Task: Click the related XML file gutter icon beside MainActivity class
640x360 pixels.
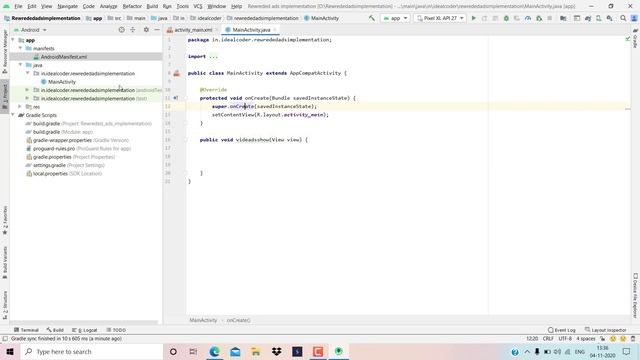Action: (176, 73)
